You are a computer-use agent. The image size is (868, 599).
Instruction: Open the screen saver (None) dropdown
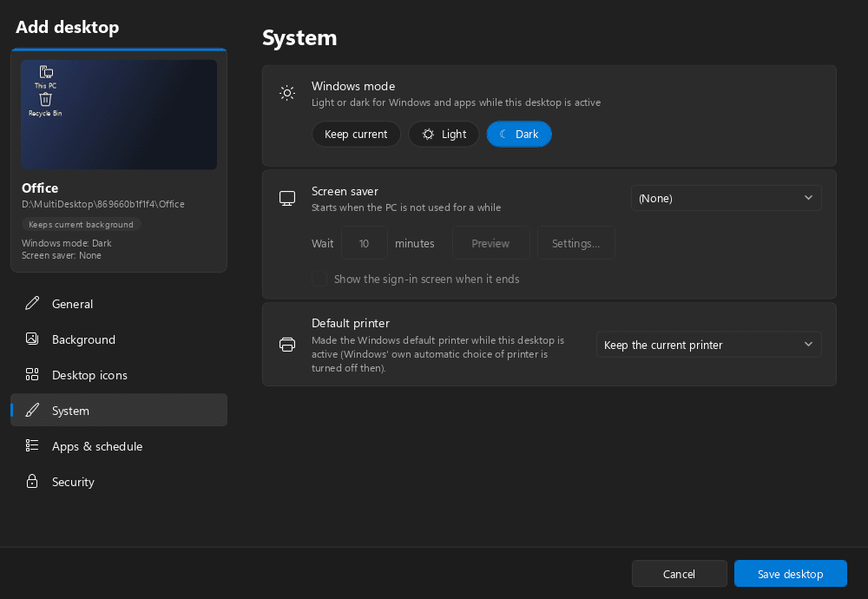click(726, 198)
